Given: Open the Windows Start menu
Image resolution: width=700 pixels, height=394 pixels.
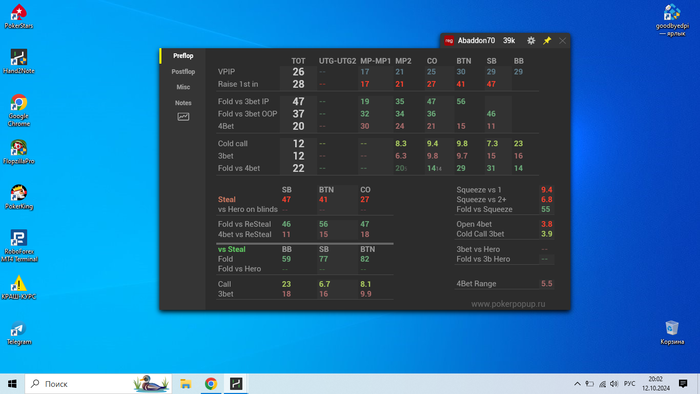Looking at the screenshot, I should [x=12, y=384].
